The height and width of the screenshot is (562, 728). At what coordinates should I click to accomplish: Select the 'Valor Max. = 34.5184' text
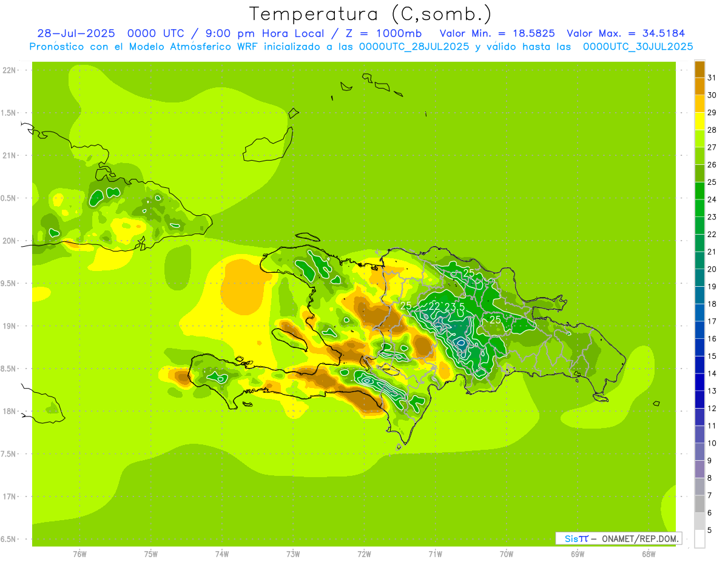click(x=625, y=33)
